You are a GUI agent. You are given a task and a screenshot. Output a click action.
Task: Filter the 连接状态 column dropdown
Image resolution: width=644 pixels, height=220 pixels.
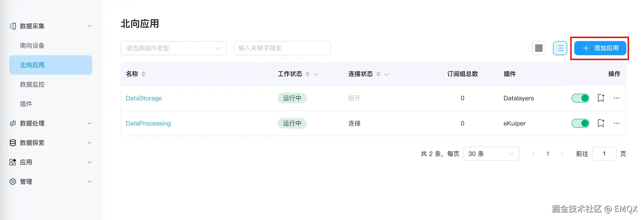(x=387, y=74)
